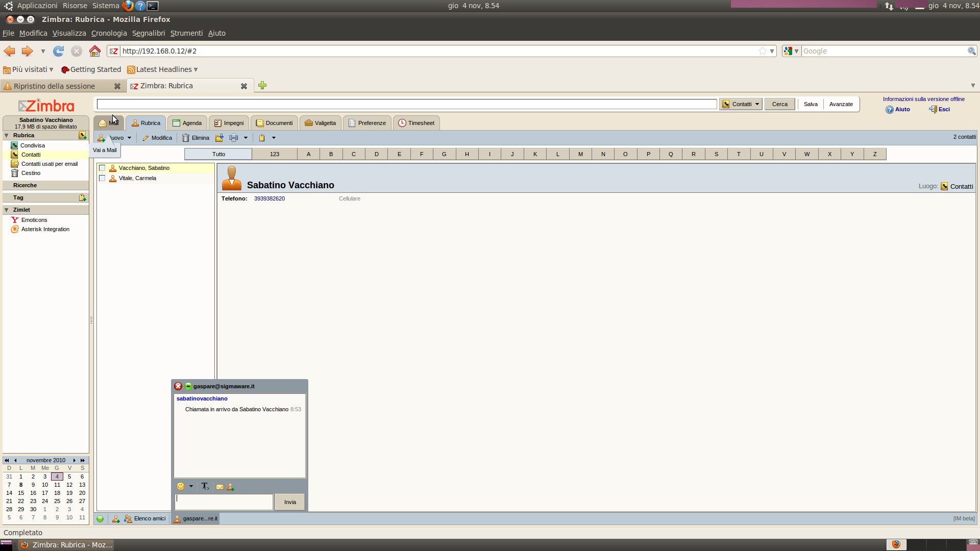
Task: Click the Firefox Google search box
Action: click(883, 51)
